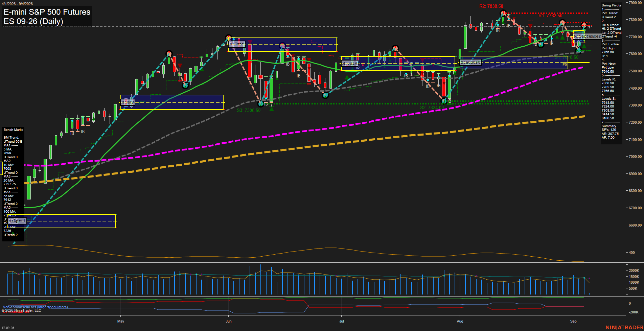
Task: Click the E-mini S&P 500 Futures chart title
Action: coord(47,12)
